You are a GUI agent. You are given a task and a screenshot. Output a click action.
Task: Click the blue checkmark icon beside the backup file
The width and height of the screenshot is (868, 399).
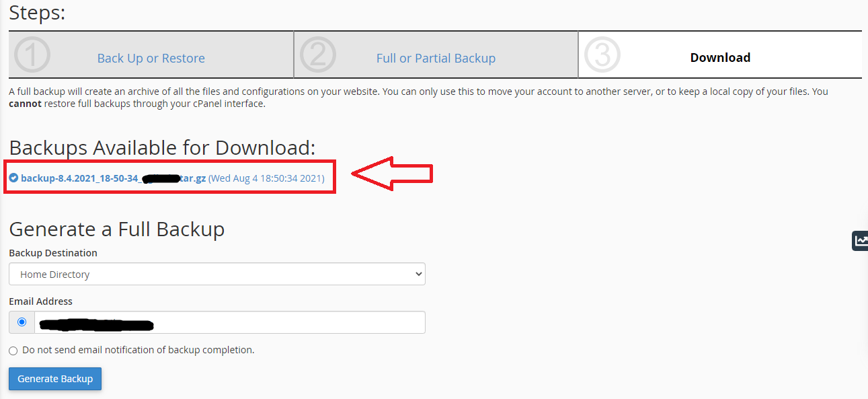[14, 178]
